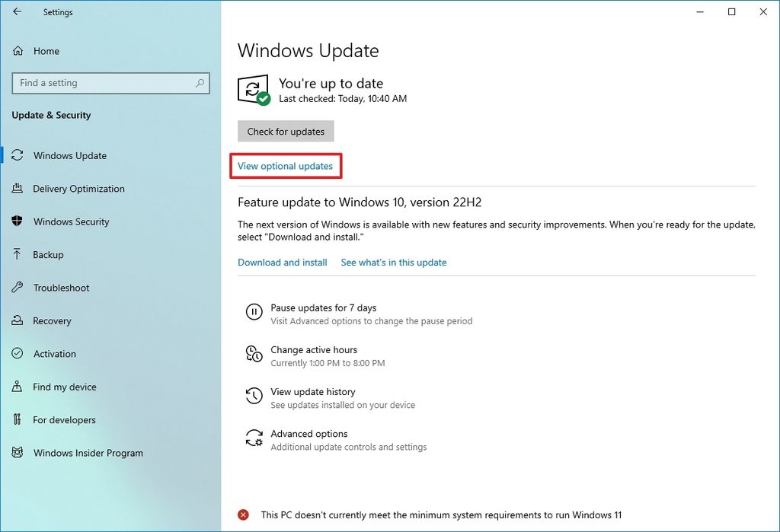Open Find my device via its icon
Viewport: 780px width, 532px height.
[18, 387]
